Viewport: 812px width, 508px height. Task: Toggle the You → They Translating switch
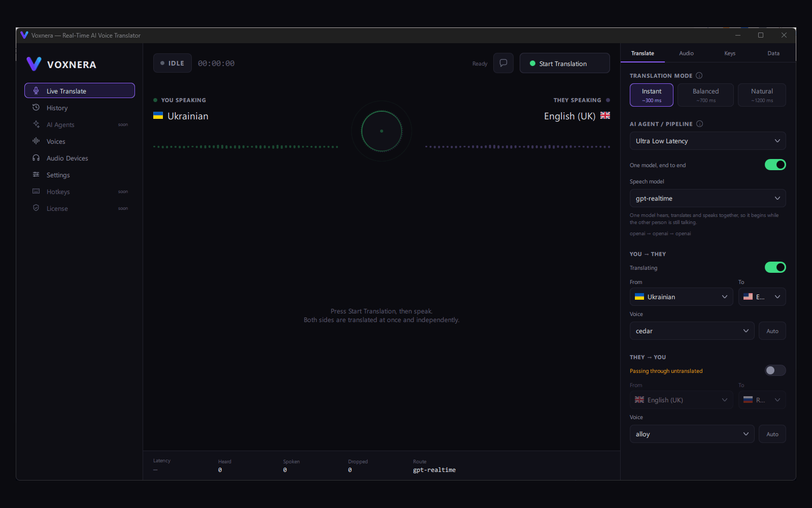[775, 267]
